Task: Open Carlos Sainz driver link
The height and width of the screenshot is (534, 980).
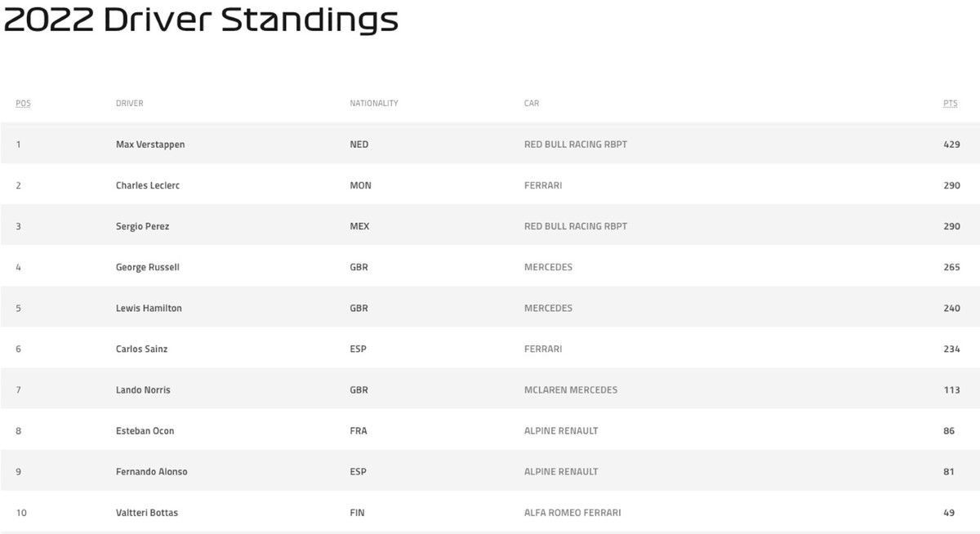Action: [x=142, y=349]
